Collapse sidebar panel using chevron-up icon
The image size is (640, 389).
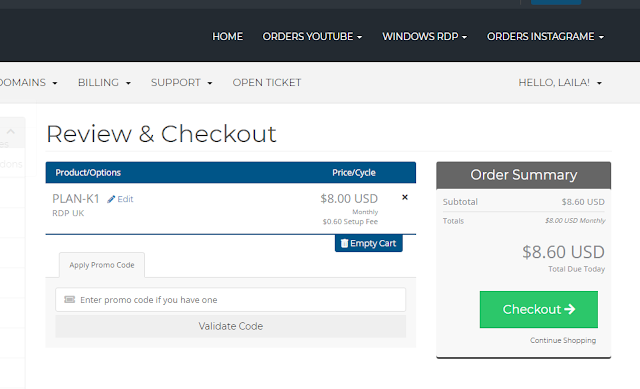pyautogui.click(x=11, y=131)
